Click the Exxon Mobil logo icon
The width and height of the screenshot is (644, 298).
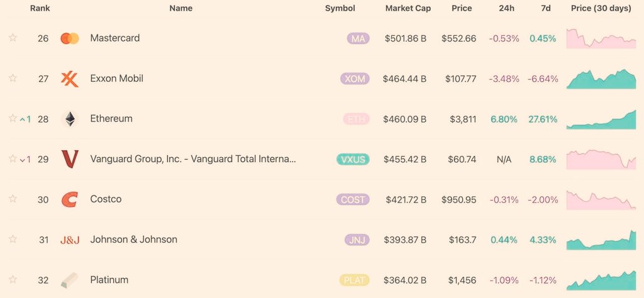[69, 79]
